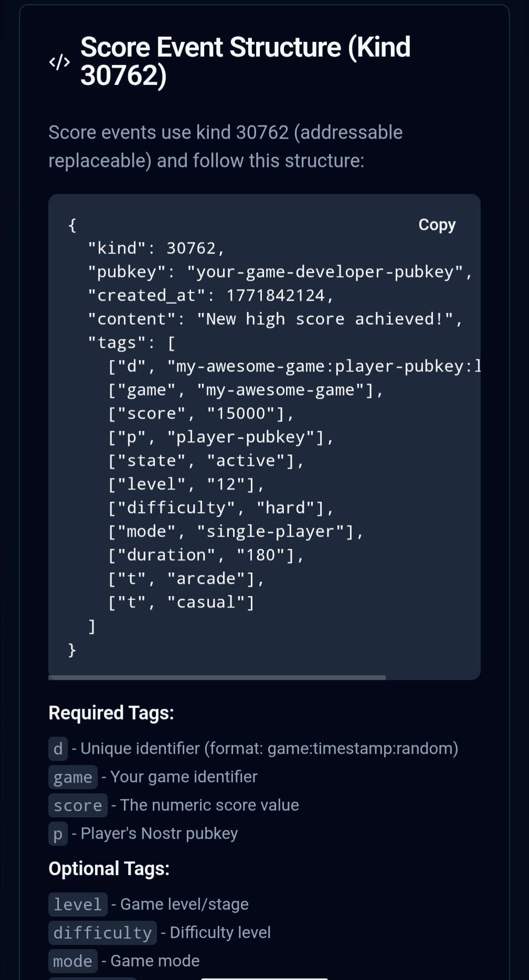
Task: Select the "level" optional tag chip
Action: click(x=78, y=904)
